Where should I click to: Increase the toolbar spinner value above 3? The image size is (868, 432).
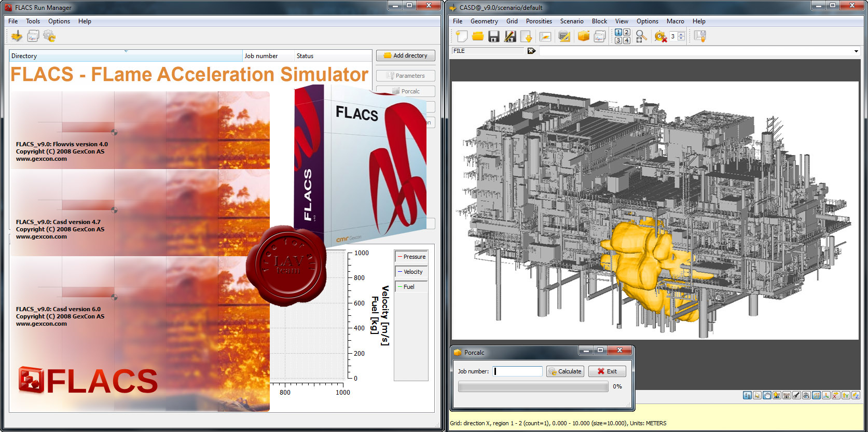681,34
